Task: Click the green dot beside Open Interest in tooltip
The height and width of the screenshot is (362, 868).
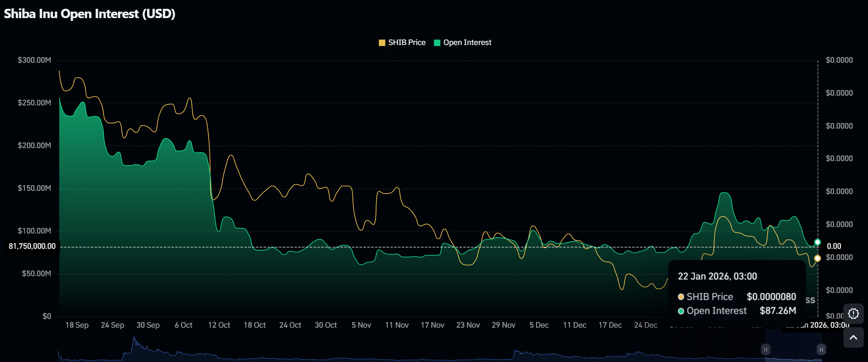Action: click(x=681, y=311)
